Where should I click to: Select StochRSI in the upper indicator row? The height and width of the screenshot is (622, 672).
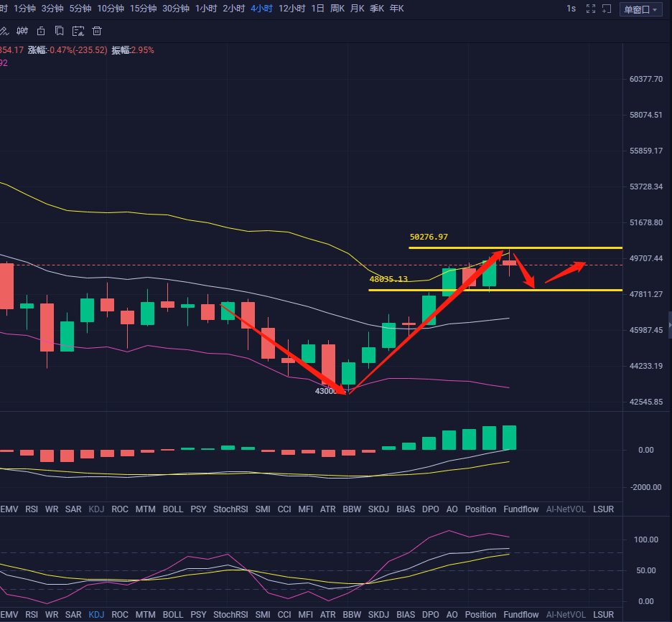point(230,509)
